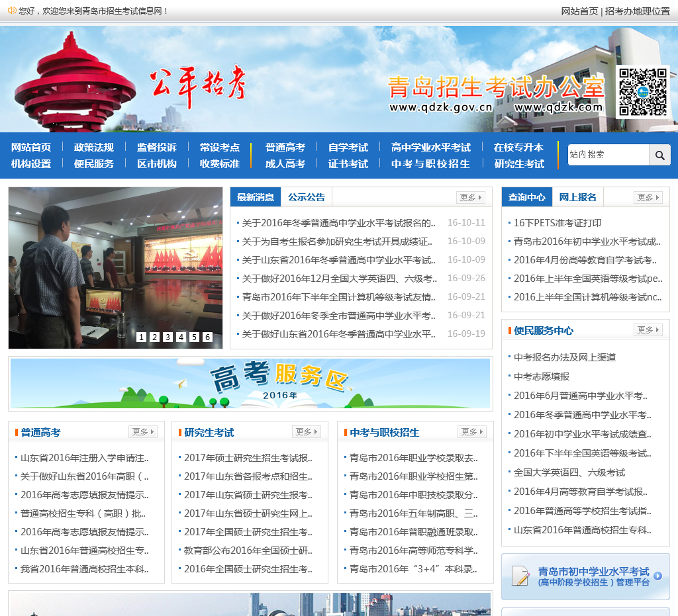Screen dimensions: 678x616
Task: Open 政策法规 navigation item
Action: (x=94, y=148)
